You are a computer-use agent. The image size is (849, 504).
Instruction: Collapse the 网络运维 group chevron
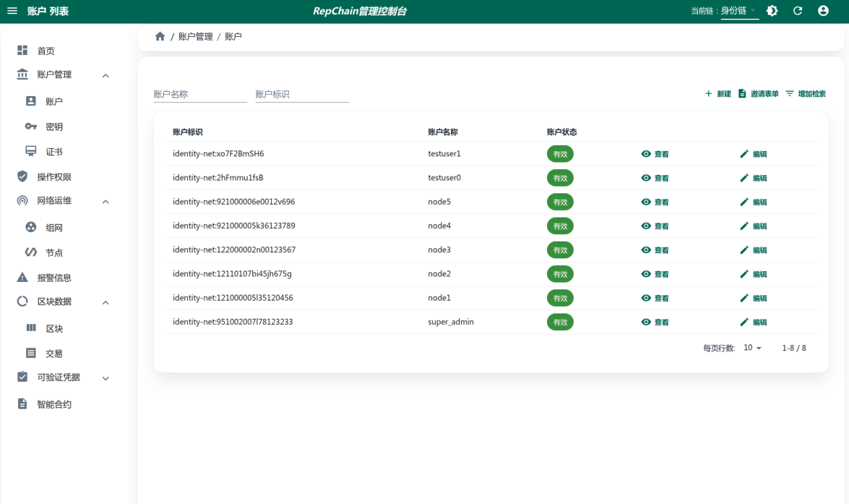point(105,201)
